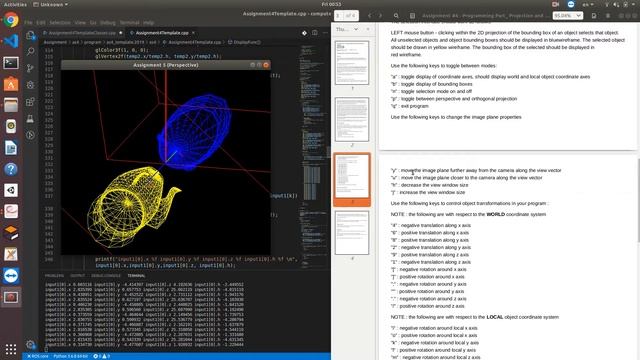Select the TERMINAL panel tab
The height and width of the screenshot is (360, 640).
pyautogui.click(x=136, y=276)
